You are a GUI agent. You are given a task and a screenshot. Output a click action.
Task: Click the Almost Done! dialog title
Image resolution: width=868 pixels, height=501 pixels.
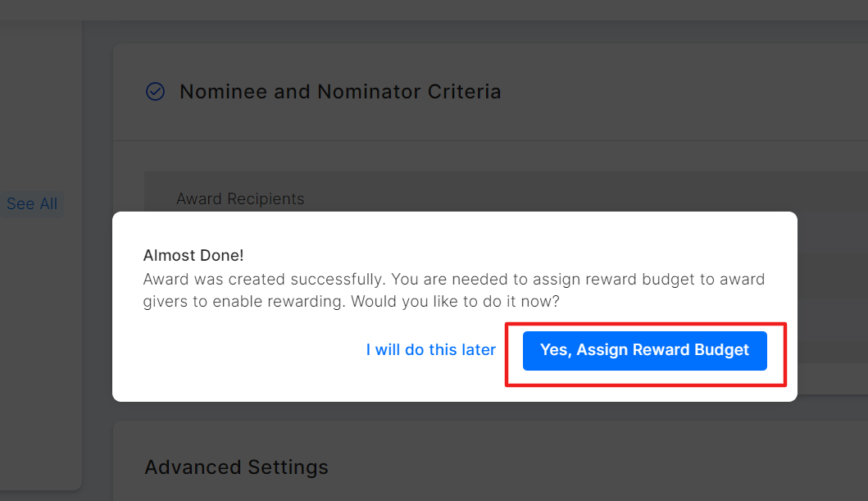click(193, 256)
